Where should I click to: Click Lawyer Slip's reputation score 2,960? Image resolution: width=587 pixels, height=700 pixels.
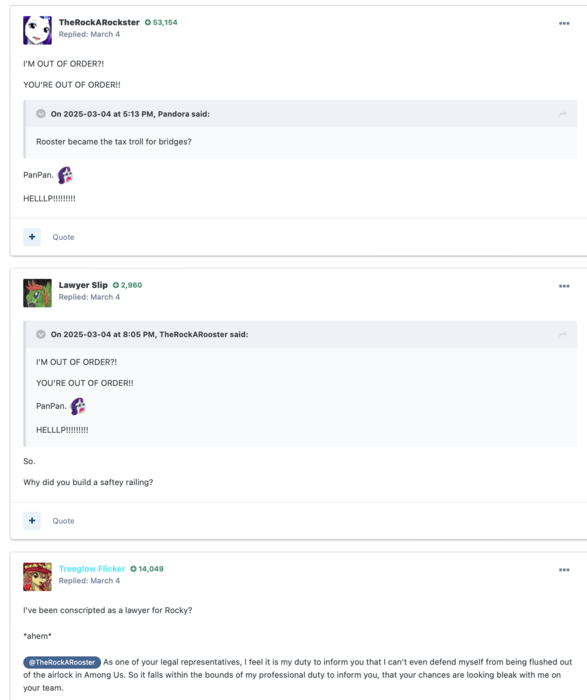tap(128, 285)
